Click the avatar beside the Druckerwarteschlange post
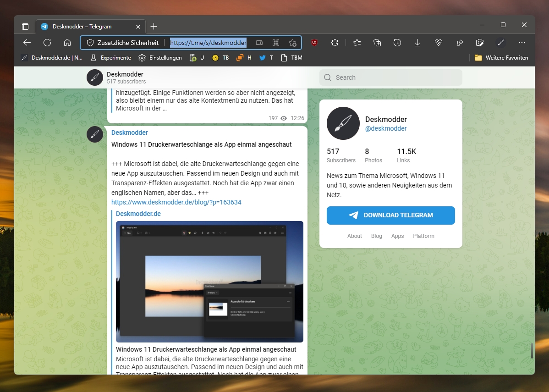The image size is (549, 392). tap(95, 134)
